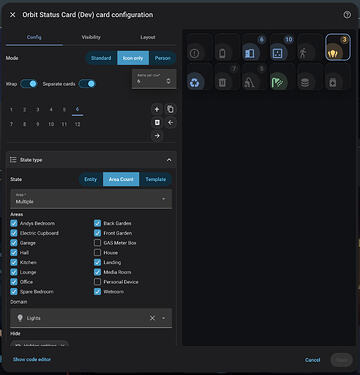Move item left with back arrow
Viewport: 360px width, 375px height.
click(170, 123)
